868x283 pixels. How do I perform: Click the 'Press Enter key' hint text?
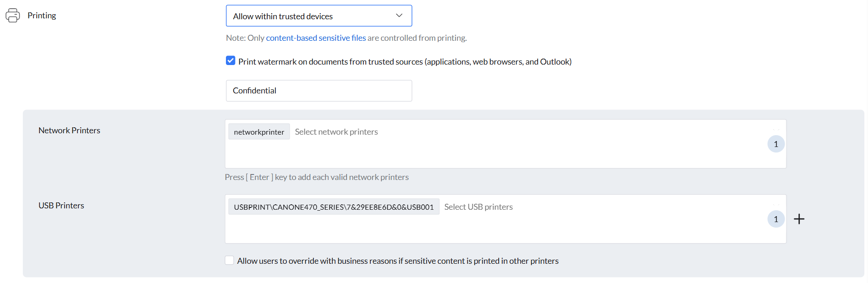click(317, 177)
